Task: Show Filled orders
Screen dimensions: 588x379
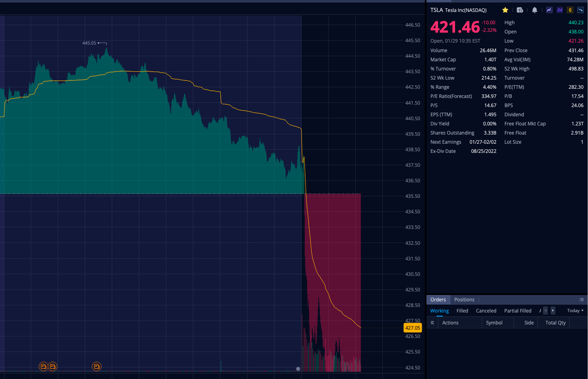Action: click(x=462, y=311)
